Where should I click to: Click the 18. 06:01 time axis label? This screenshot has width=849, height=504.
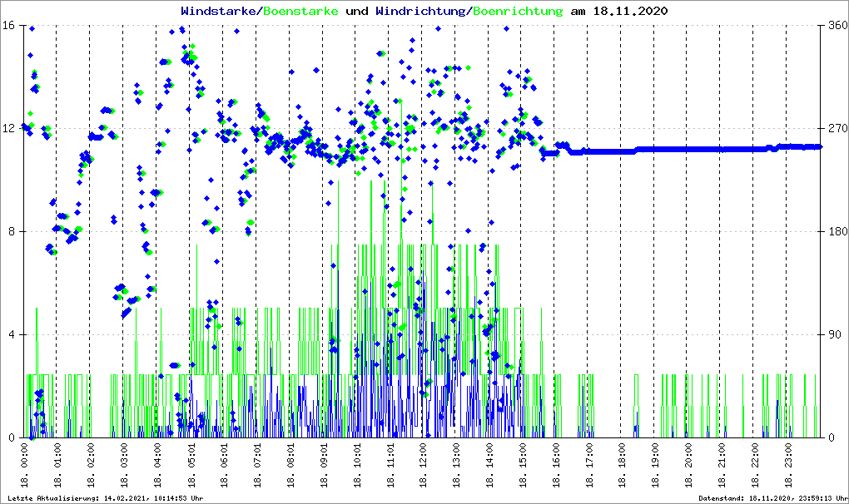tap(224, 467)
